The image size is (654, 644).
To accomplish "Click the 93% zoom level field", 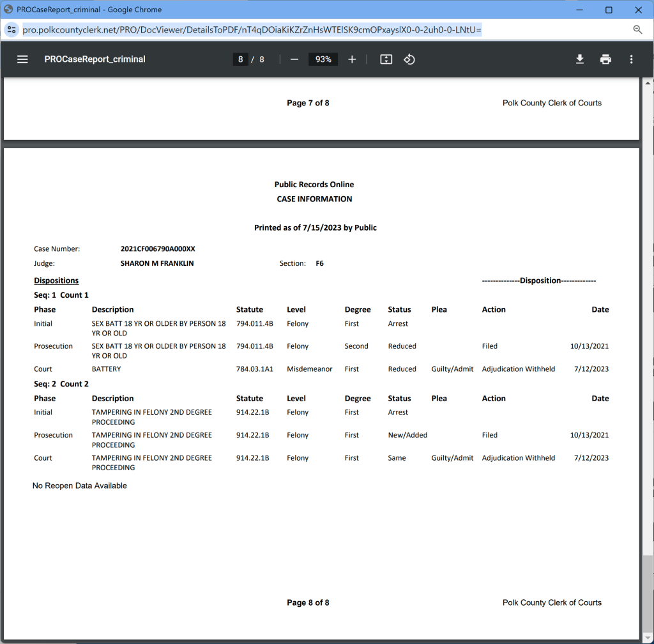I will pos(323,59).
